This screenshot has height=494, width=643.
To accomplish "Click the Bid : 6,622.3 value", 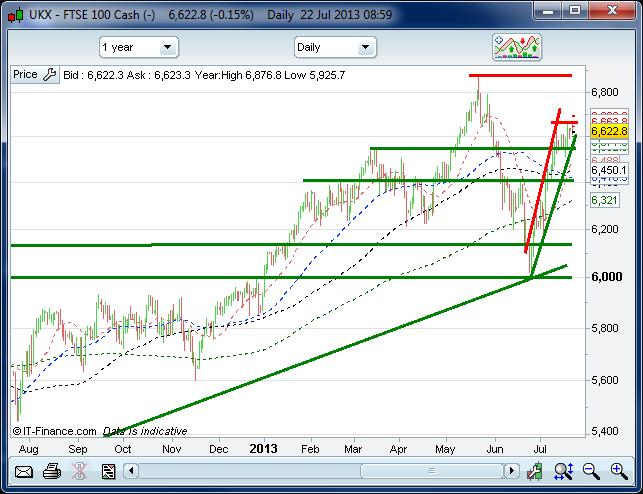I will click(93, 75).
